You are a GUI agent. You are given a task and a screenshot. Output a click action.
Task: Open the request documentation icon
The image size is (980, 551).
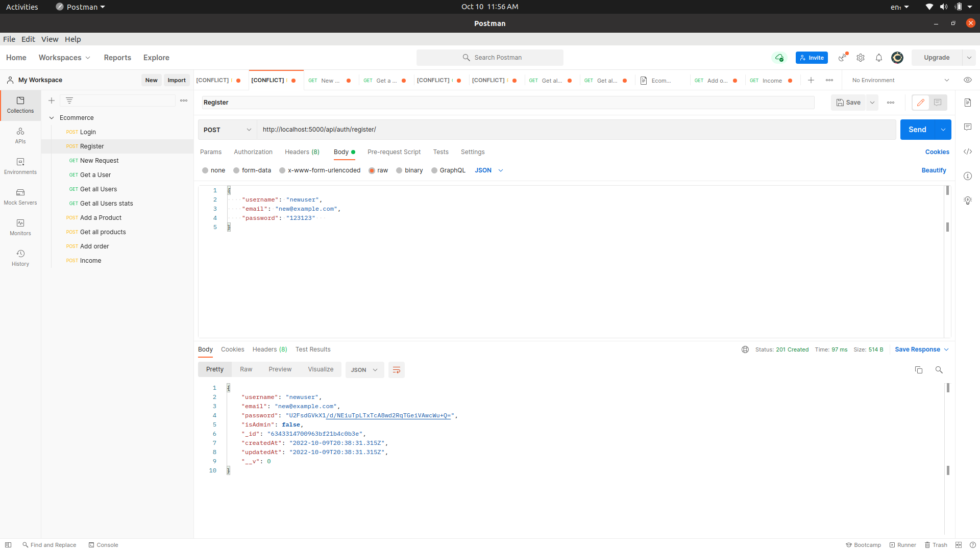[x=968, y=103]
